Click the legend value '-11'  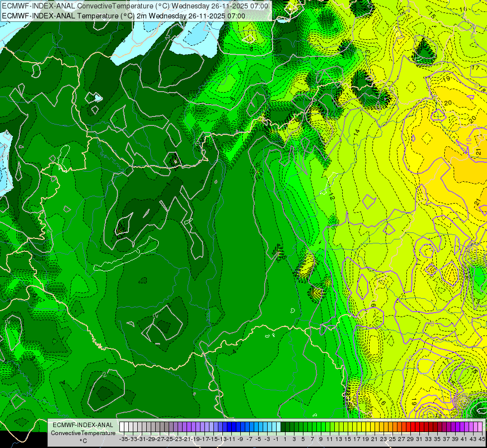point(231,439)
